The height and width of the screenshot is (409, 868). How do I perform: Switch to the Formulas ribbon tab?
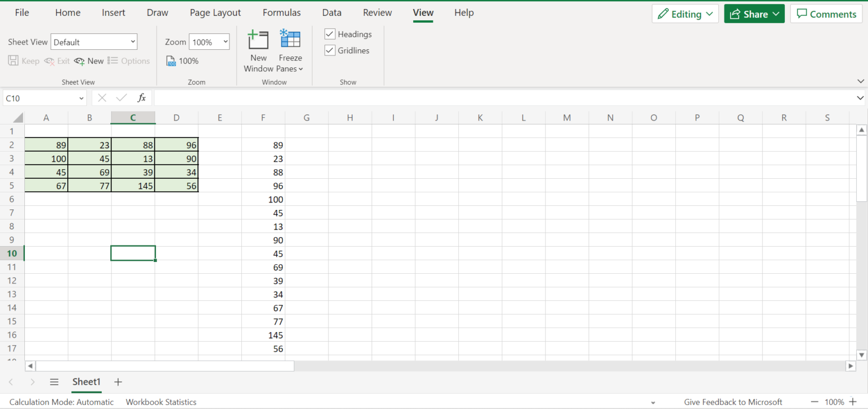click(x=281, y=12)
